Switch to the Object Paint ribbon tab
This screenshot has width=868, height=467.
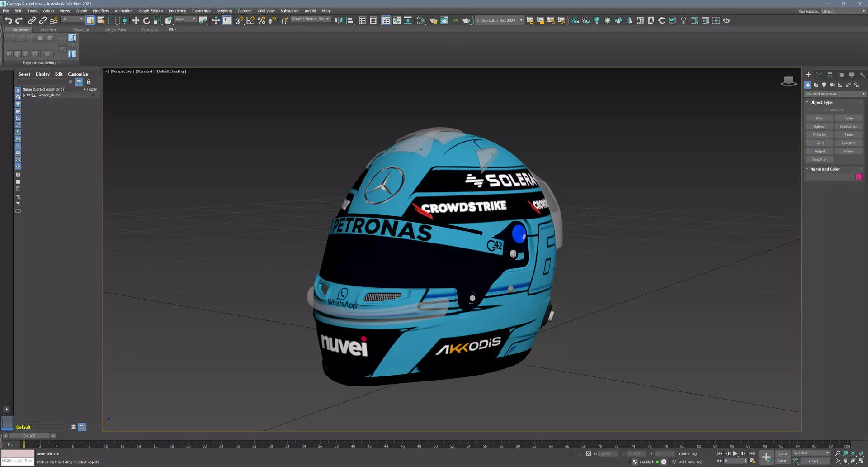pyautogui.click(x=116, y=30)
